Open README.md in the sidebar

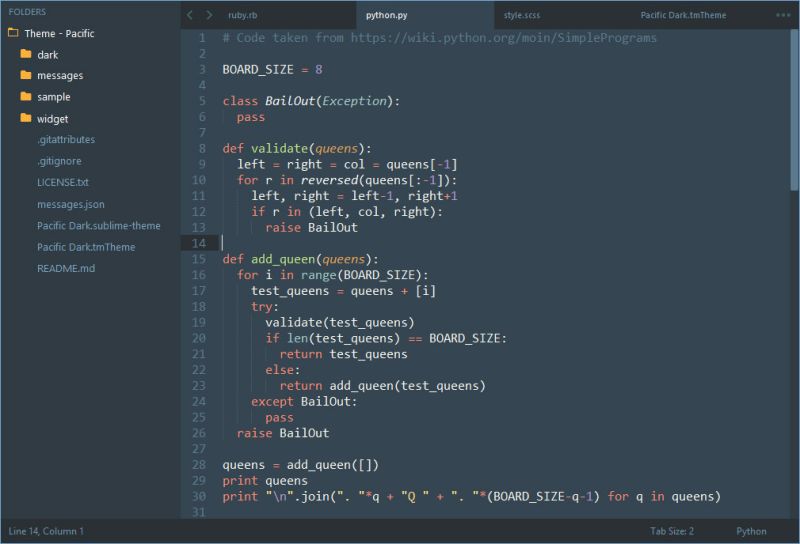click(66, 268)
